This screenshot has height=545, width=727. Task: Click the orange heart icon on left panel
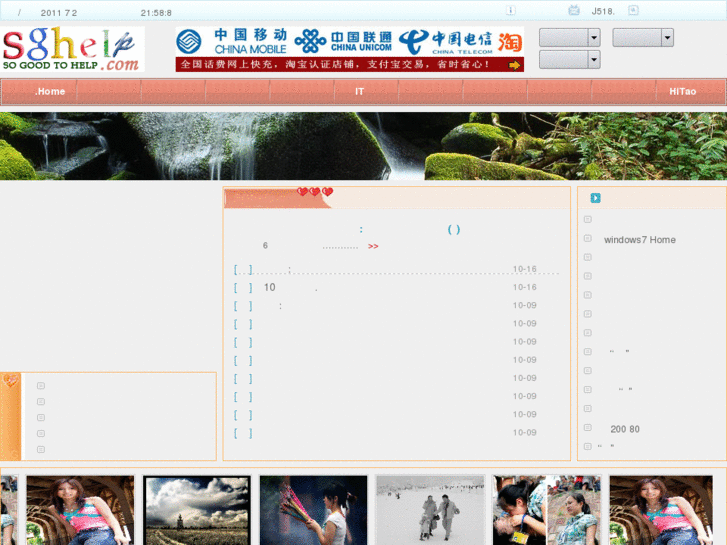pos(10,381)
